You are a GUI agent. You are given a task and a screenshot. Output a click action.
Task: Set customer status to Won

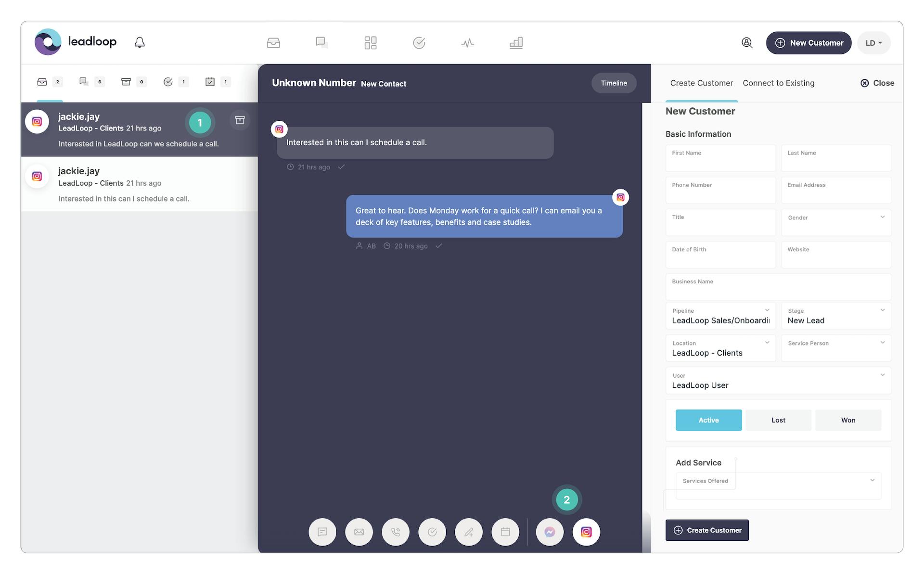(848, 420)
